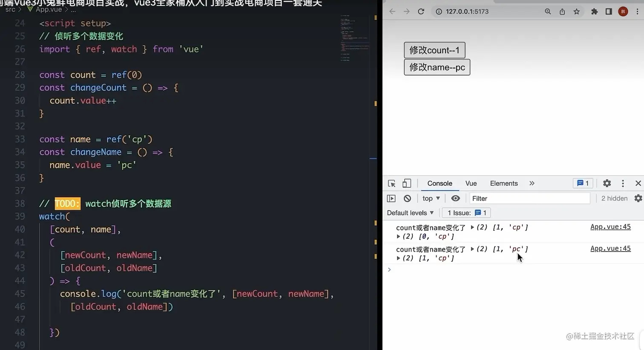The height and width of the screenshot is (350, 644).
Task: Open the browser three-dot menu
Action: [x=638, y=11]
